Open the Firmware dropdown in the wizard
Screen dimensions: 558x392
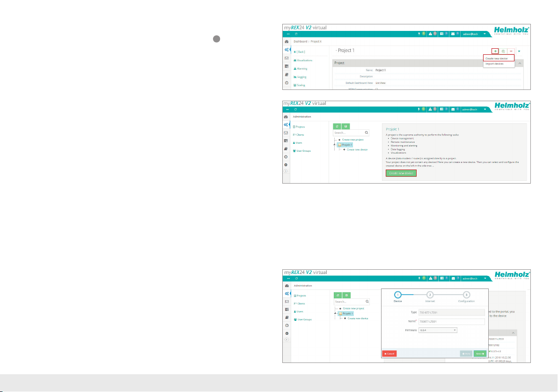[438, 330]
